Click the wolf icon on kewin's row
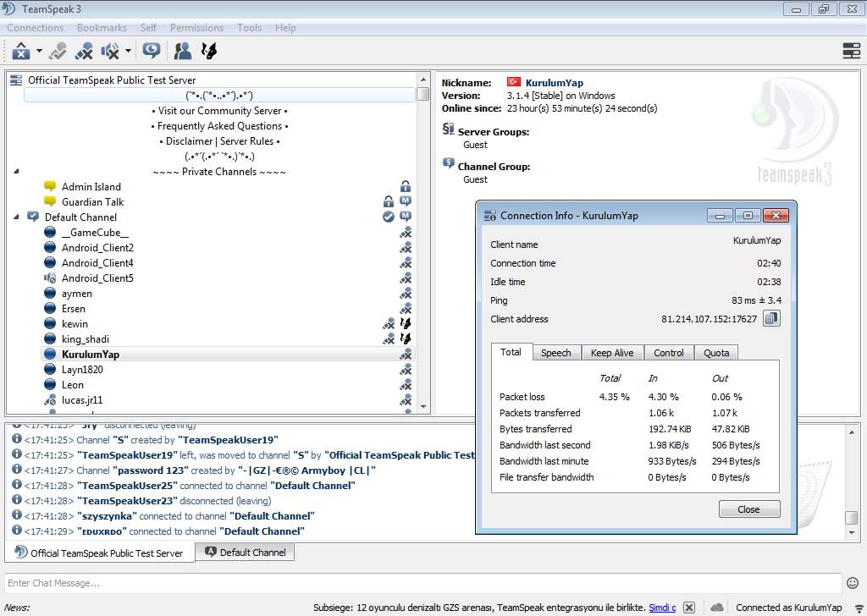 click(x=406, y=323)
